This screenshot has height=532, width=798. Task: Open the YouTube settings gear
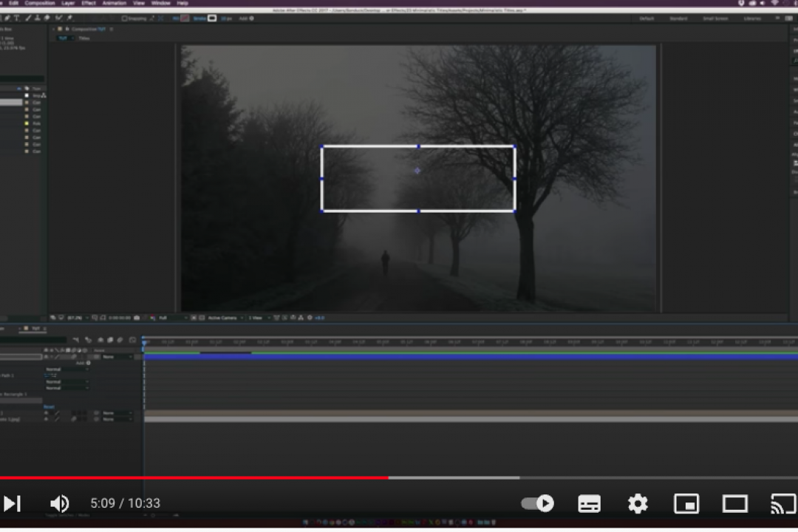(638, 503)
